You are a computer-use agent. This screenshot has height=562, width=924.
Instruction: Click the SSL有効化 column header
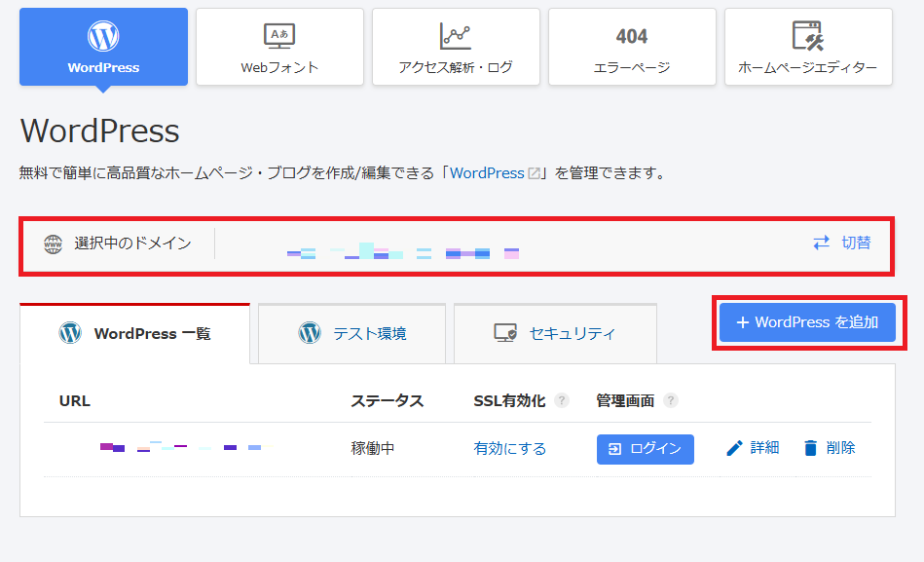pyautogui.click(x=510, y=401)
